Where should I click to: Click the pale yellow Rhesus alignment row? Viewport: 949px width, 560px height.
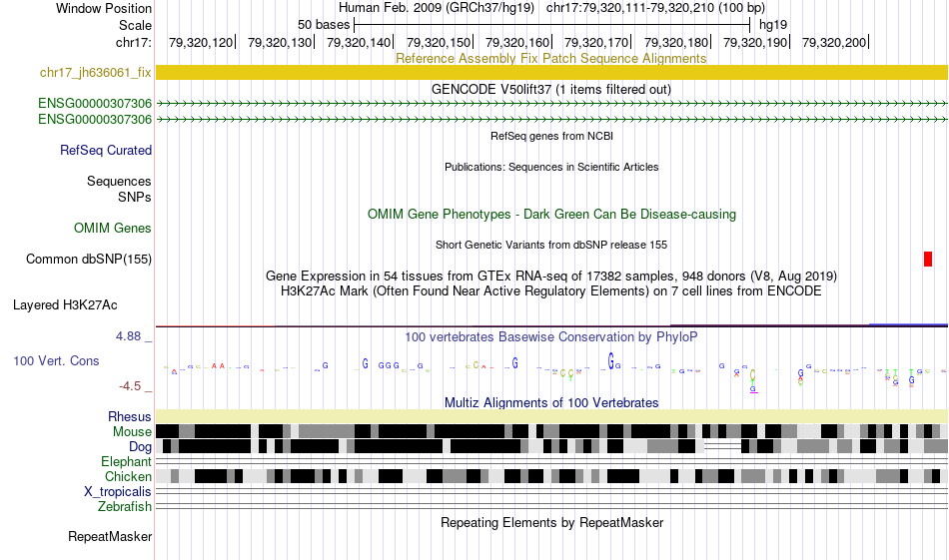coord(551,416)
